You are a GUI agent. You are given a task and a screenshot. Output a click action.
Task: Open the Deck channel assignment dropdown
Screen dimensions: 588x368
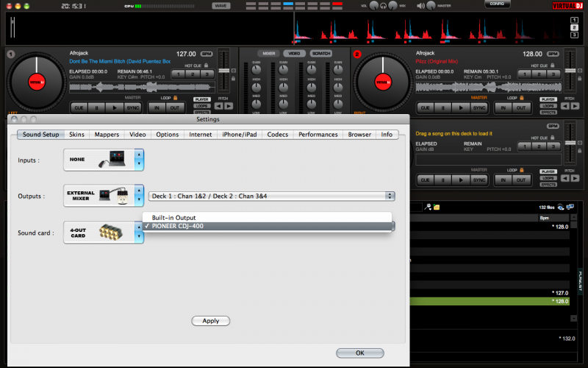(x=272, y=196)
